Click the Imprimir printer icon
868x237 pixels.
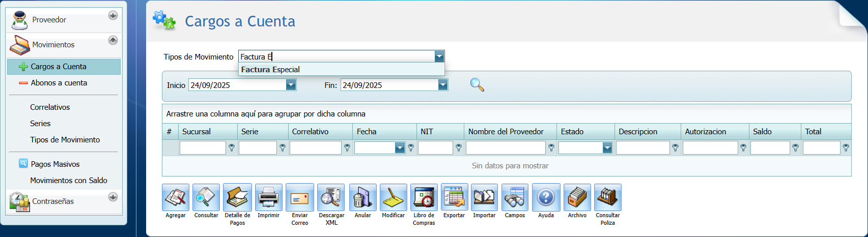pyautogui.click(x=269, y=197)
